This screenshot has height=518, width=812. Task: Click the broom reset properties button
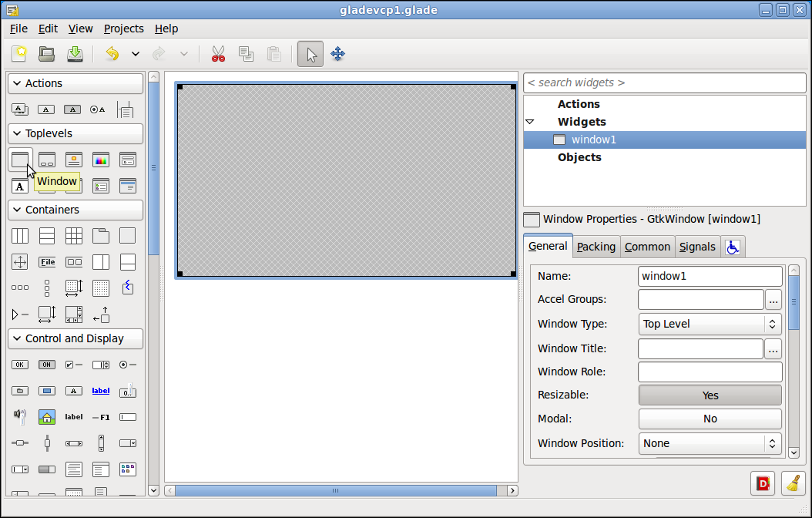pyautogui.click(x=794, y=483)
